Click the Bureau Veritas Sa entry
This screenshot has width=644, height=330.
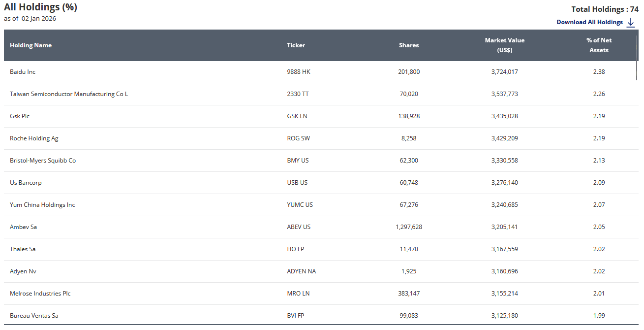click(34, 316)
